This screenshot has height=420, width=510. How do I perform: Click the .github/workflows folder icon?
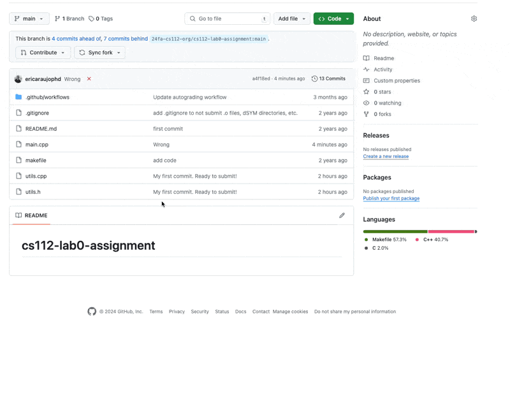click(18, 98)
